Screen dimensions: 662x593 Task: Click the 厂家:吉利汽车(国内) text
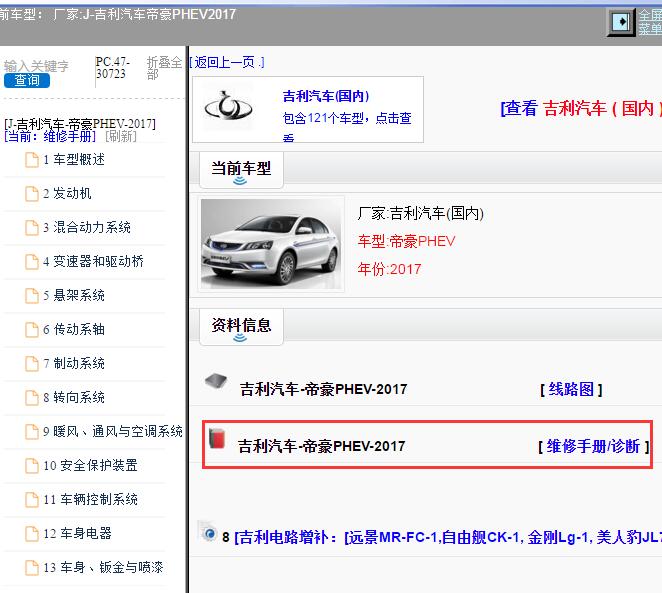tap(421, 213)
